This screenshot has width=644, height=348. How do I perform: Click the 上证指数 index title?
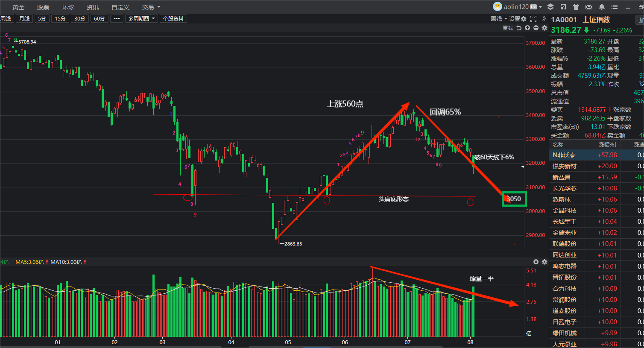(x=597, y=20)
